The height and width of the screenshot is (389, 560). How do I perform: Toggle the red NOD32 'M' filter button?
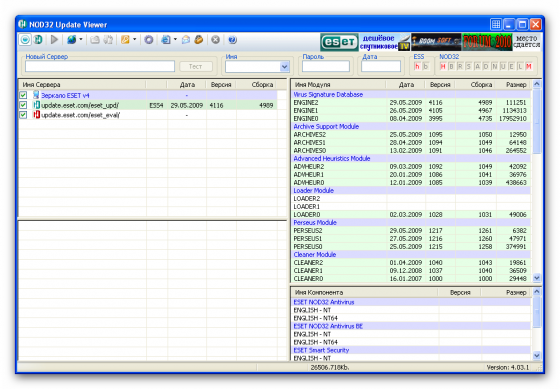529,66
